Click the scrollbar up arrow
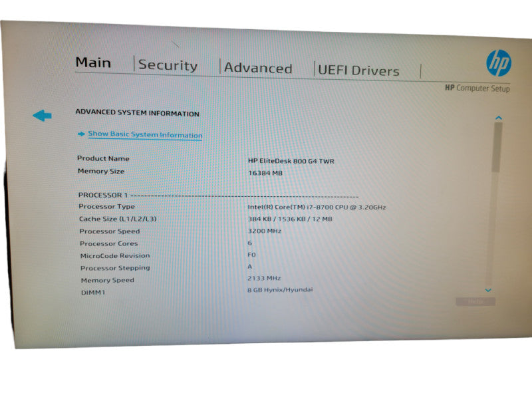 (498, 118)
